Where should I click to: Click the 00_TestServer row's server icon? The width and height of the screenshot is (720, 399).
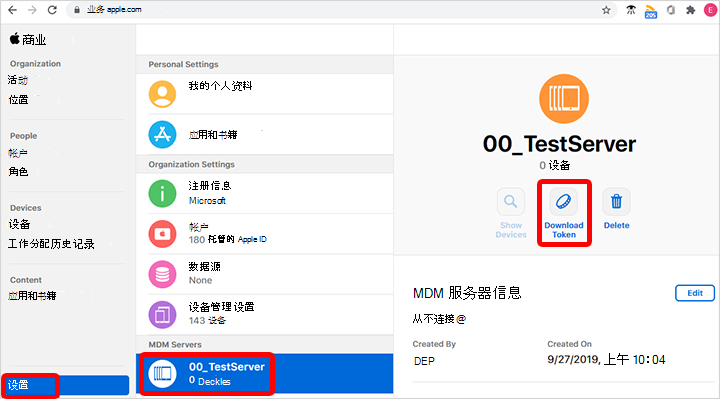162,374
